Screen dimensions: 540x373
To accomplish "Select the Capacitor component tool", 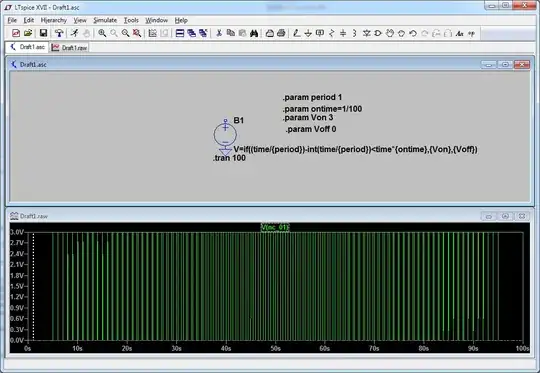I will (x=343, y=33).
